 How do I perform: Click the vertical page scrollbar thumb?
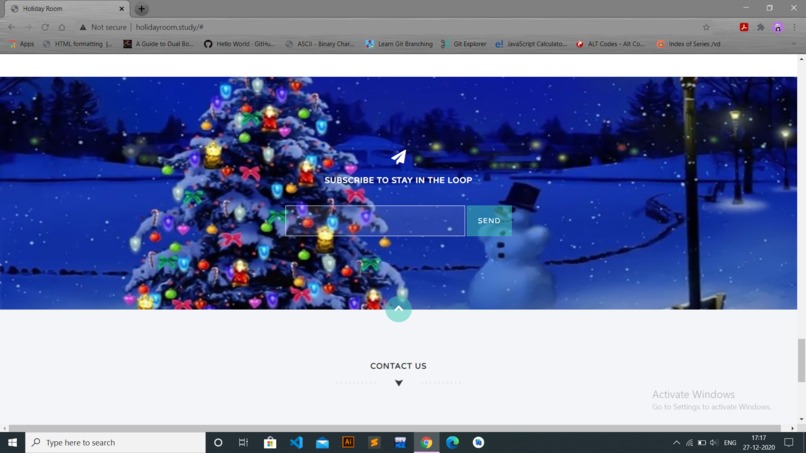point(801,360)
